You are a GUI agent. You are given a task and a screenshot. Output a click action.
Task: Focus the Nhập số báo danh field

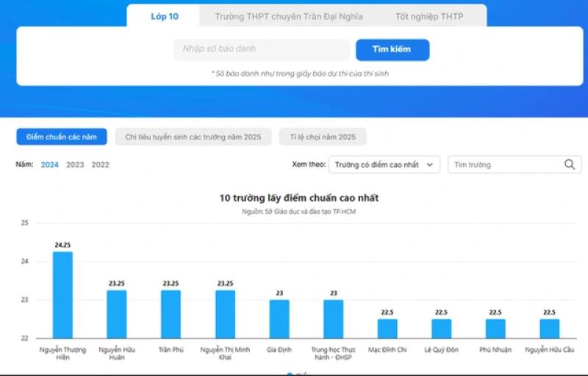(262, 49)
